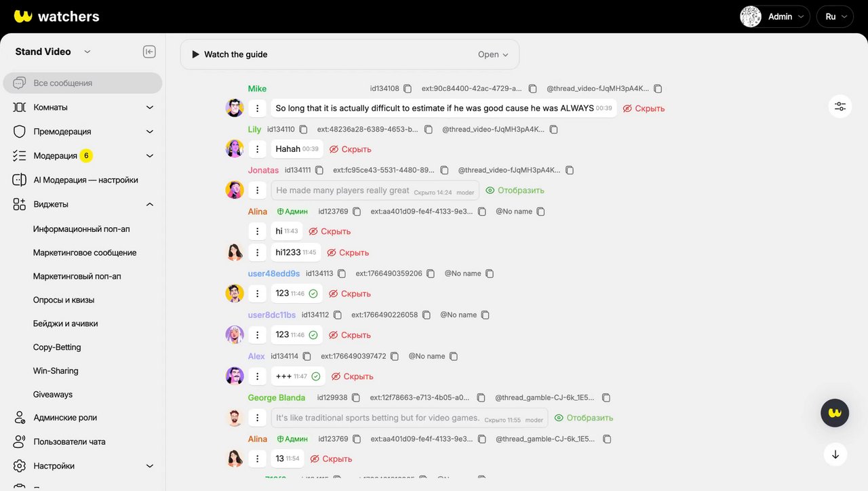Open the Stand Video project selector
Screen dimensions: 868x491
click(53, 52)
